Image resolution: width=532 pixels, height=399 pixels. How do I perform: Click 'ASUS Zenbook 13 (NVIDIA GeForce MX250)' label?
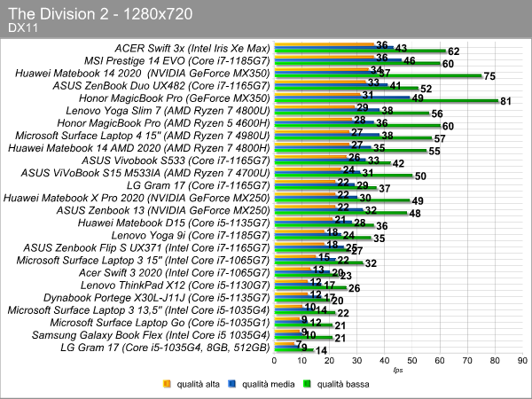163,211
